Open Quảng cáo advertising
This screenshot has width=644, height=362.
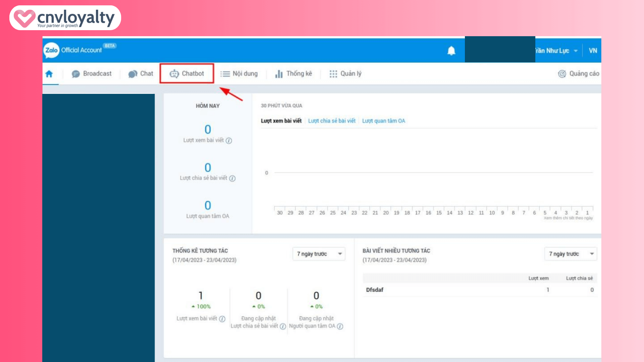tap(578, 74)
